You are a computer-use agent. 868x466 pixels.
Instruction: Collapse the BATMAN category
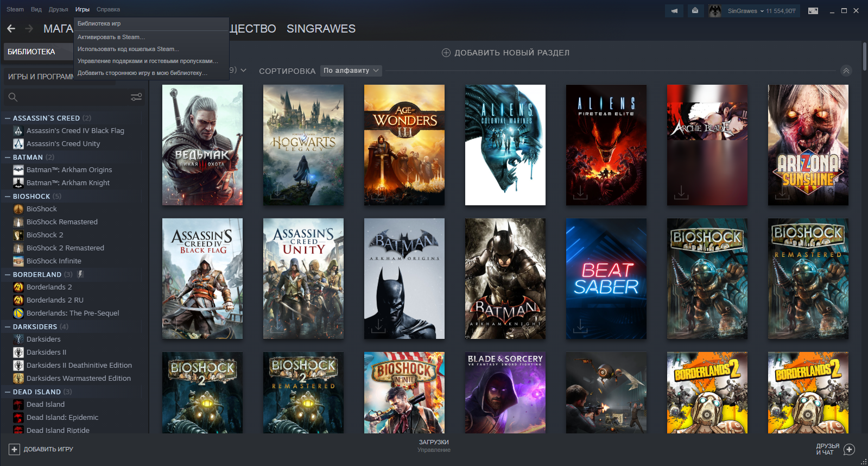(x=8, y=157)
